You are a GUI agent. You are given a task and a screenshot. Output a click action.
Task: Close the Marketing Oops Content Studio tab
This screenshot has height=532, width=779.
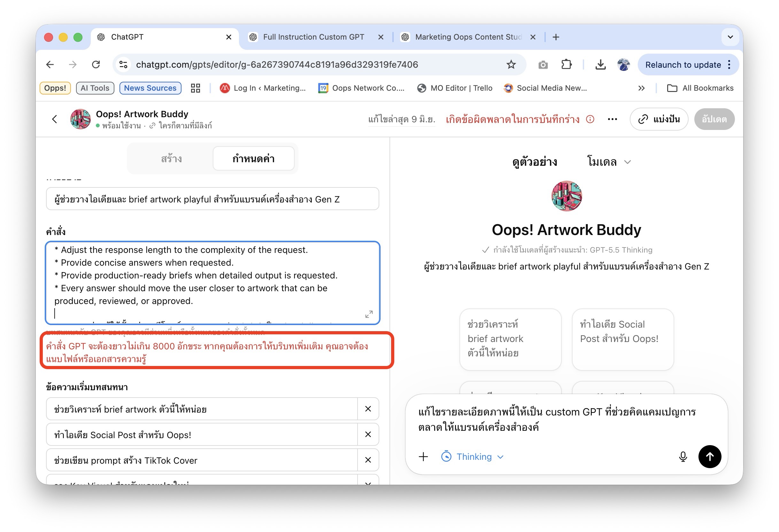click(x=533, y=37)
